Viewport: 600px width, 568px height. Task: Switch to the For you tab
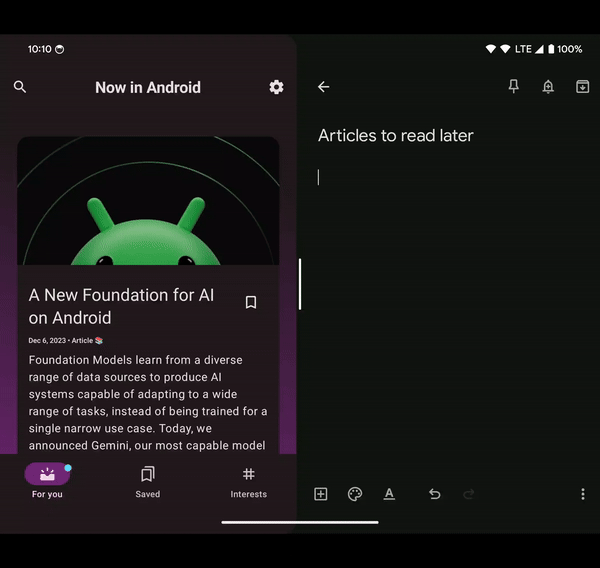coord(47,480)
